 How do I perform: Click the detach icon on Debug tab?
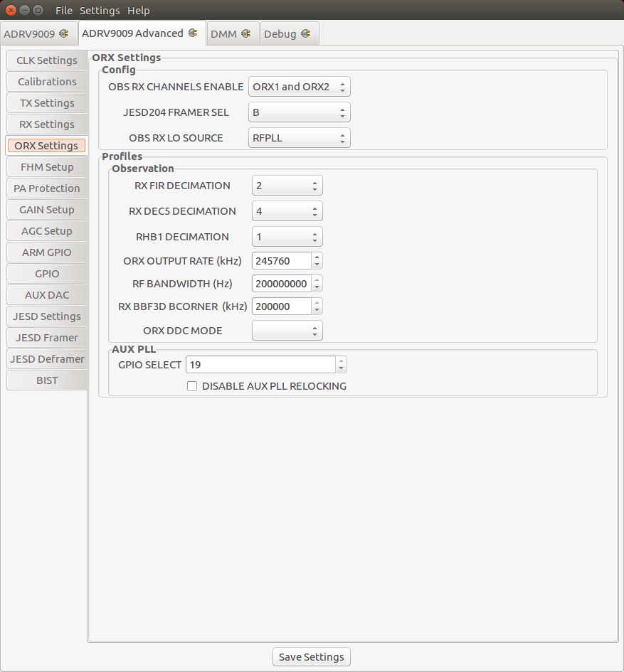[x=306, y=33]
